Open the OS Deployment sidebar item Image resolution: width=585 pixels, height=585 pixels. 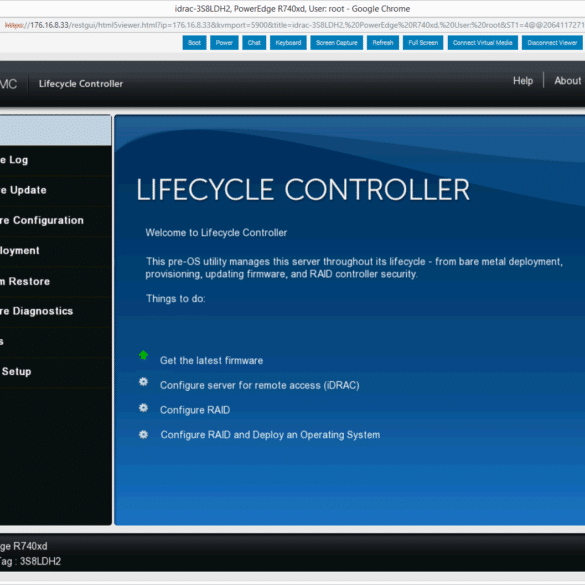[x=55, y=251]
